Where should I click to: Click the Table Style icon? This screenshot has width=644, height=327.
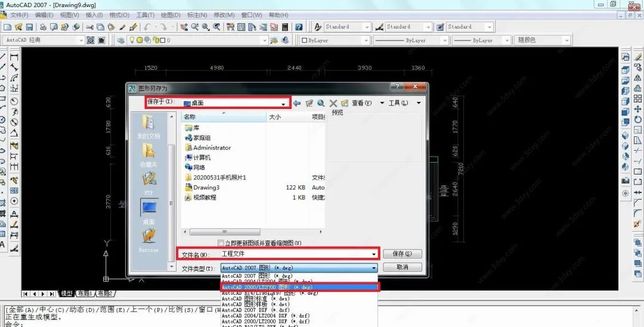pyautogui.click(x=440, y=27)
